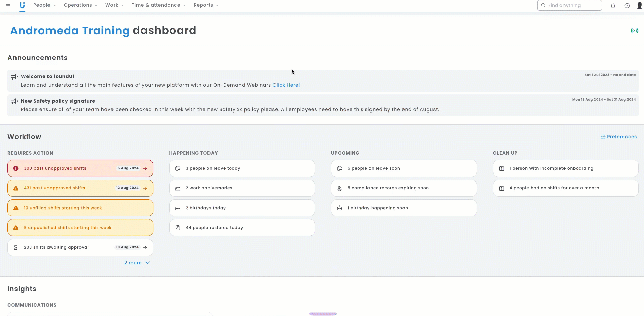Screen dimensions: 644x316
Task: Click the arrow on 203 shifts awaiting approval
Action: click(x=145, y=247)
